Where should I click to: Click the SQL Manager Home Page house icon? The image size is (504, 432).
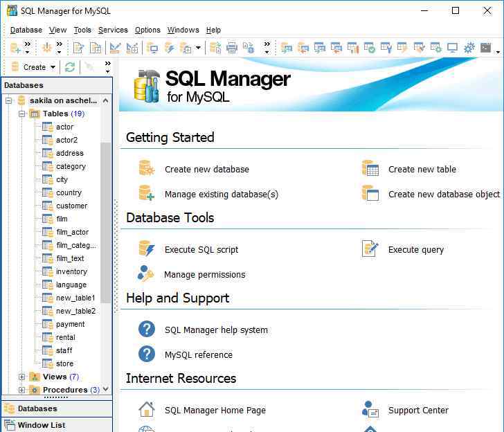click(x=147, y=409)
